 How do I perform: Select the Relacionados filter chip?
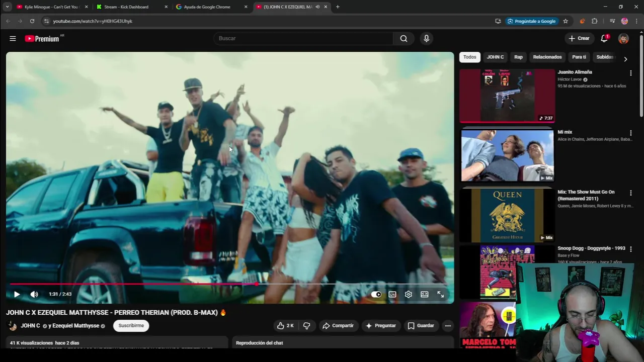pos(547,57)
